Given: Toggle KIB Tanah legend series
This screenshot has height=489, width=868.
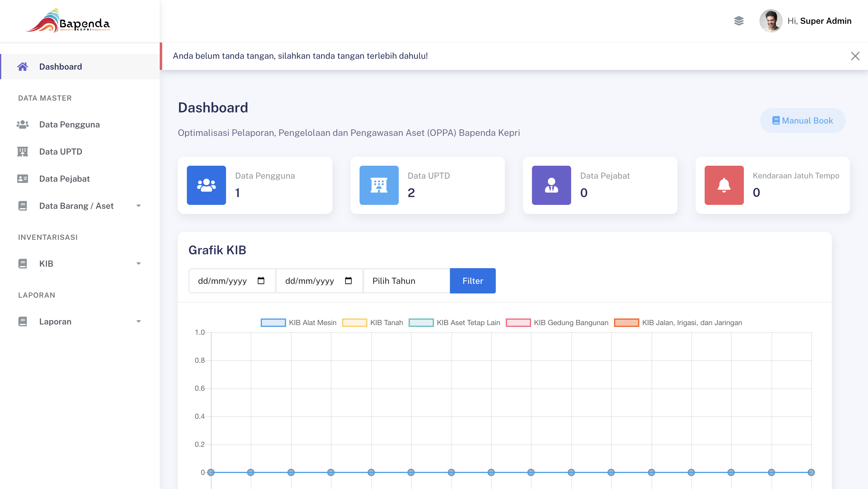Looking at the screenshot, I should tap(372, 323).
